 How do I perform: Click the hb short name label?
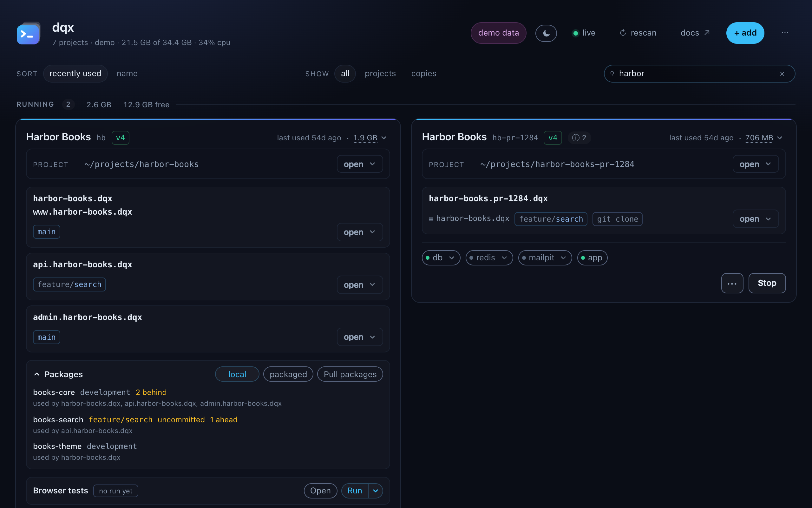click(101, 138)
